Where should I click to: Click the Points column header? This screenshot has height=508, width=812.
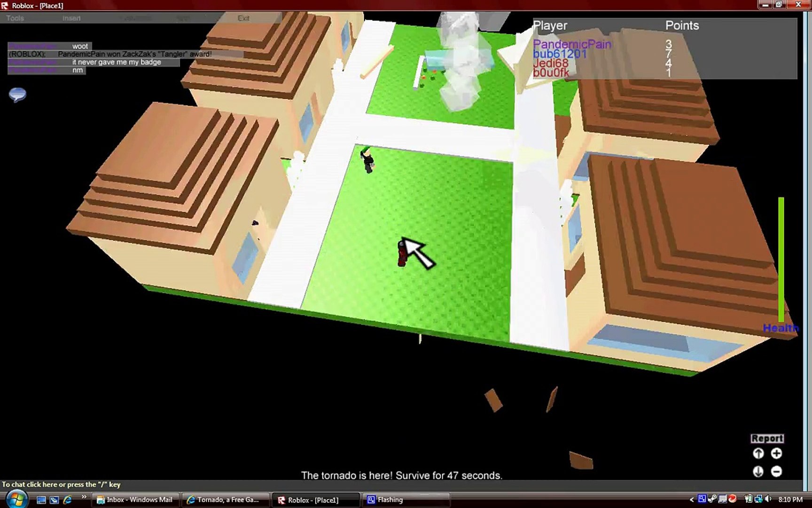[x=682, y=26]
